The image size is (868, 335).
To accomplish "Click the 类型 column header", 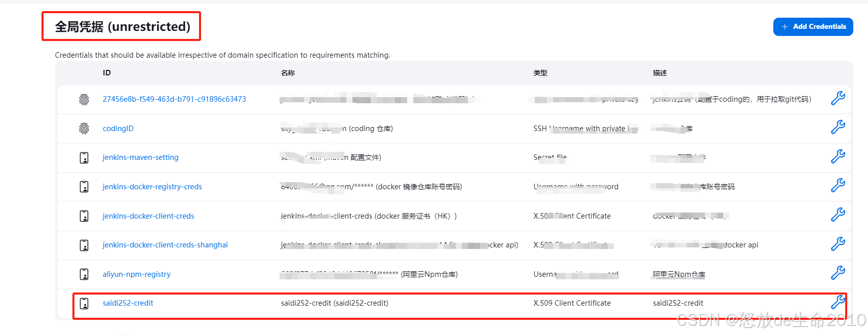I will pos(540,73).
